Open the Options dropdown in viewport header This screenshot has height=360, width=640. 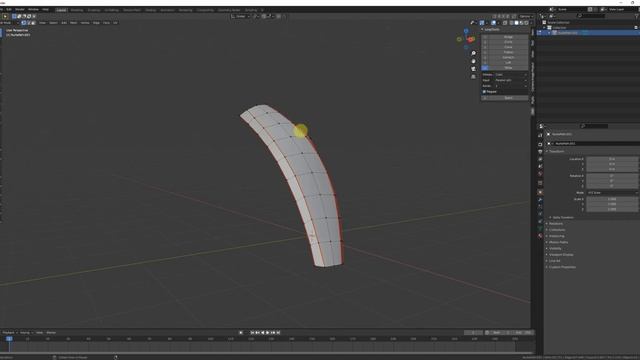click(x=526, y=16)
